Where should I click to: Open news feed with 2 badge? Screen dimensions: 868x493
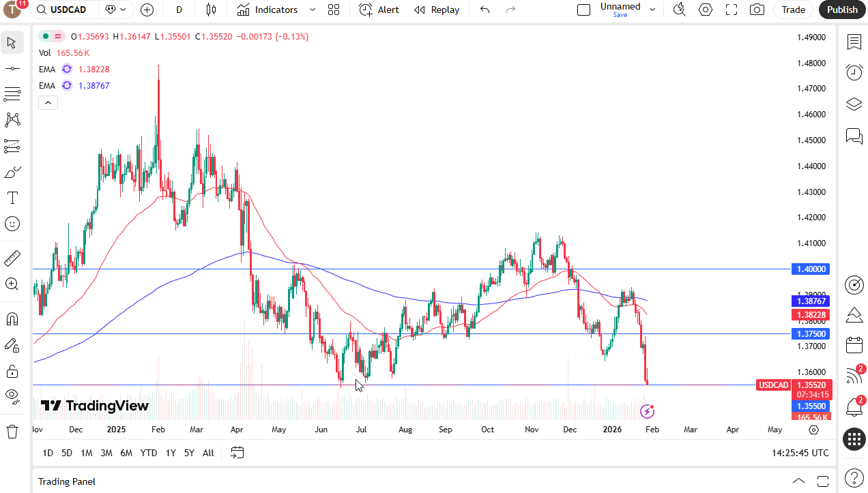(x=854, y=375)
